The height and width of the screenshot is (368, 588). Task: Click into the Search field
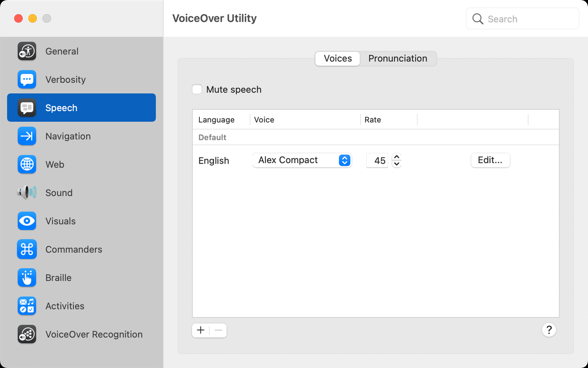click(523, 19)
